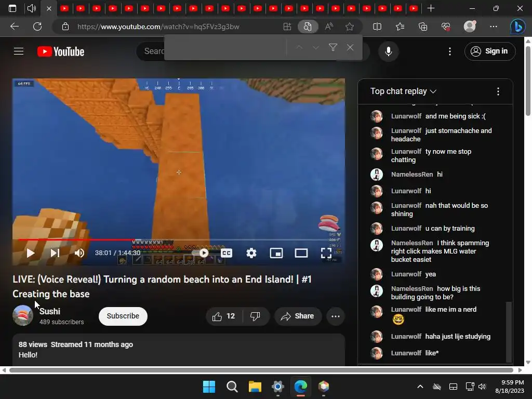Click the chat replay scrollbar thumb
Screen dimensions: 532x399
click(x=509, y=332)
